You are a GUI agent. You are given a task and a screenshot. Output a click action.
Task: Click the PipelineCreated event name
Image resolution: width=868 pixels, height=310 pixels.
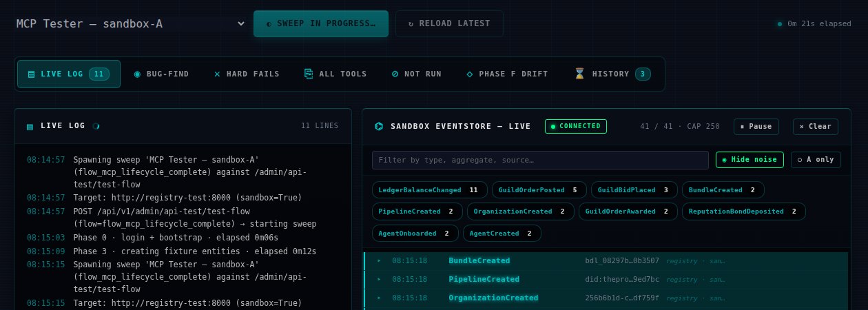tap(484, 280)
